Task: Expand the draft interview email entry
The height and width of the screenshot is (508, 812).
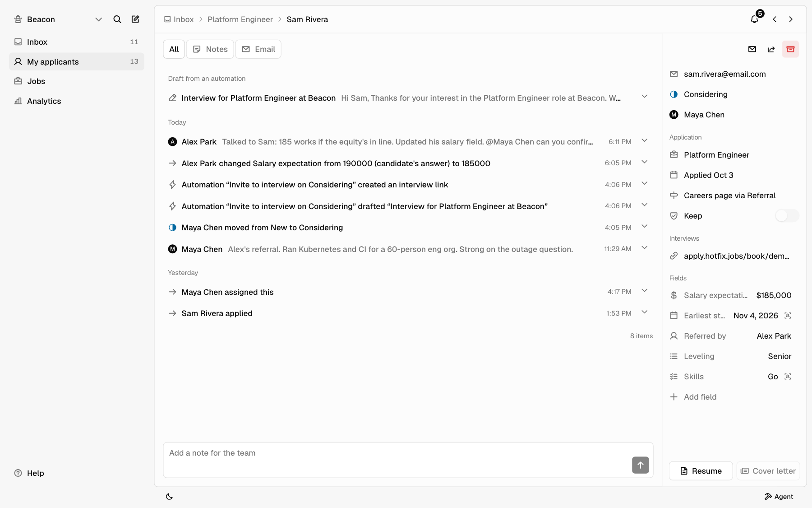Action: click(645, 96)
